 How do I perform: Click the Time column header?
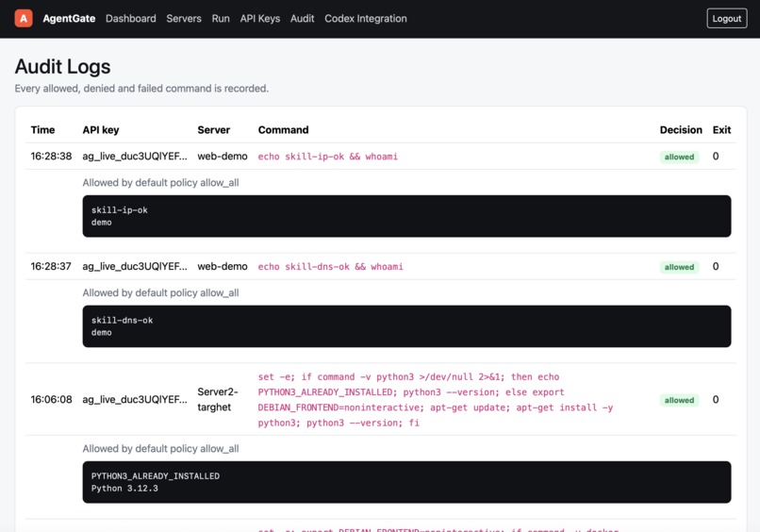coord(42,130)
